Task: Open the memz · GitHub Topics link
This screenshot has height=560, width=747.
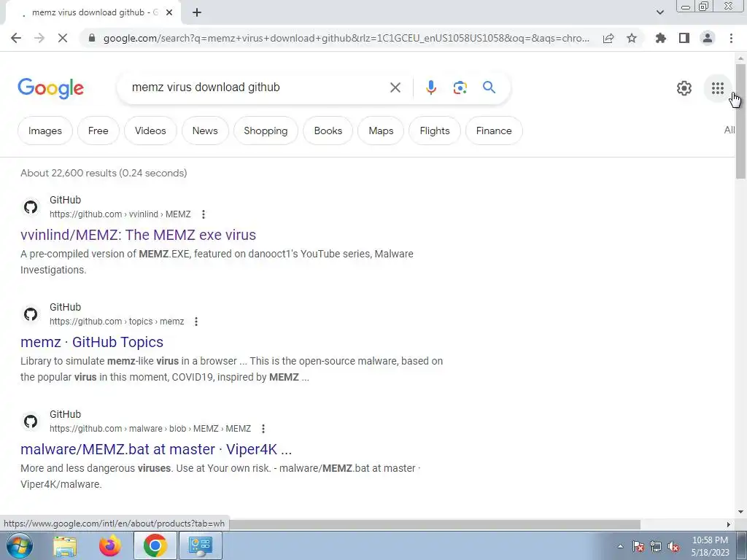Action: [92, 342]
